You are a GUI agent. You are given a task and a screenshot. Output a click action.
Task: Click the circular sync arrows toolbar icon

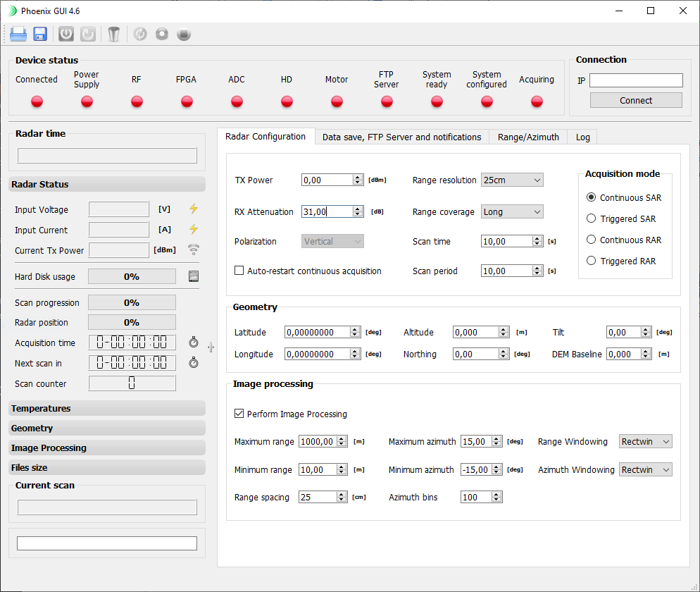pos(140,34)
